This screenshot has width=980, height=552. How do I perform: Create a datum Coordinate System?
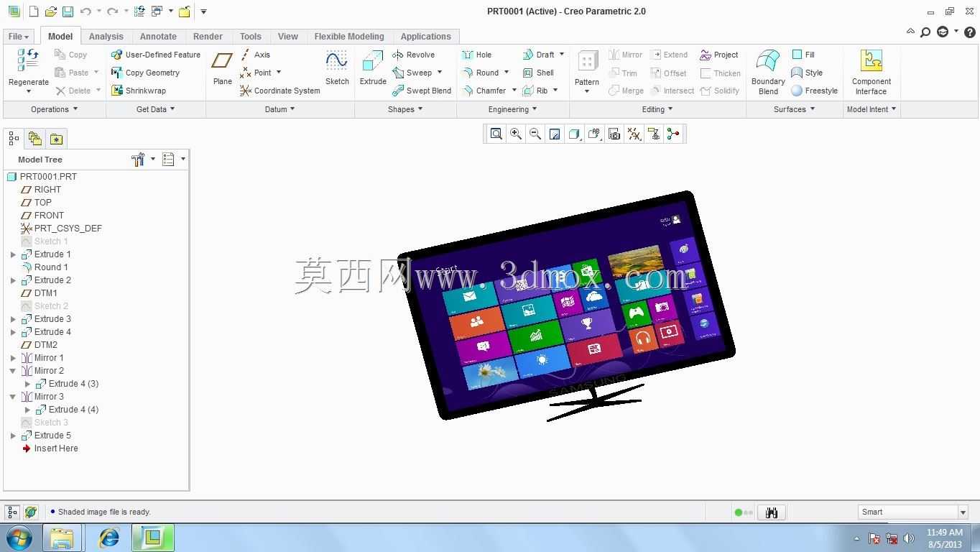(x=279, y=91)
